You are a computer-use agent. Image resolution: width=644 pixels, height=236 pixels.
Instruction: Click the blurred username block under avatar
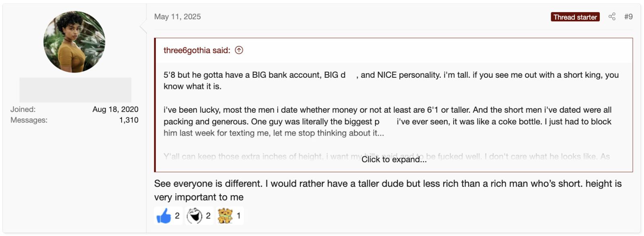coord(75,90)
